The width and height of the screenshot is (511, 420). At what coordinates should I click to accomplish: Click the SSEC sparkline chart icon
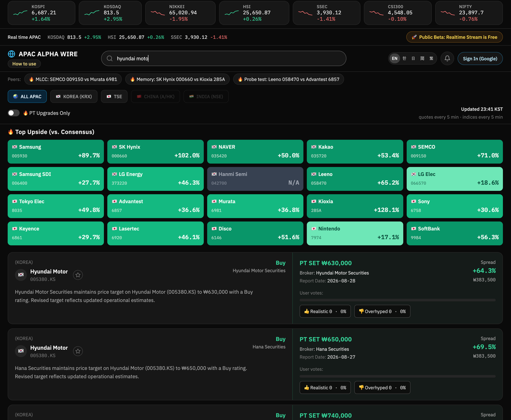(x=305, y=13)
